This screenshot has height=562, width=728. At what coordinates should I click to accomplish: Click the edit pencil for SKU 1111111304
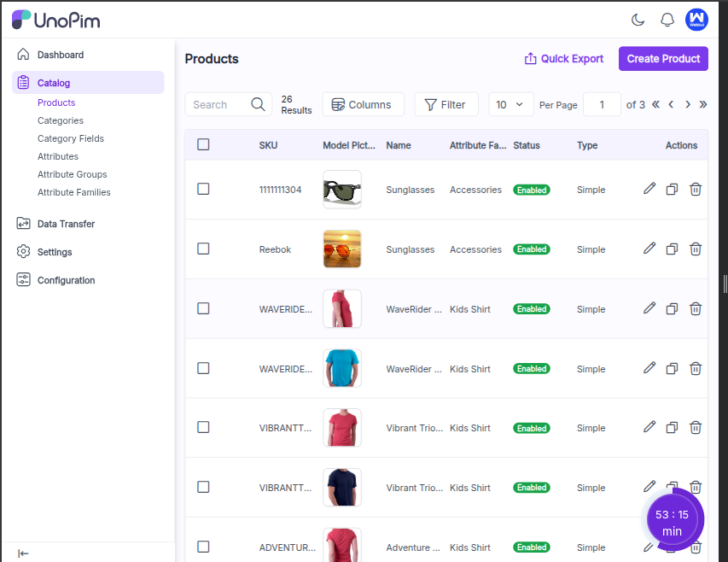(x=649, y=189)
